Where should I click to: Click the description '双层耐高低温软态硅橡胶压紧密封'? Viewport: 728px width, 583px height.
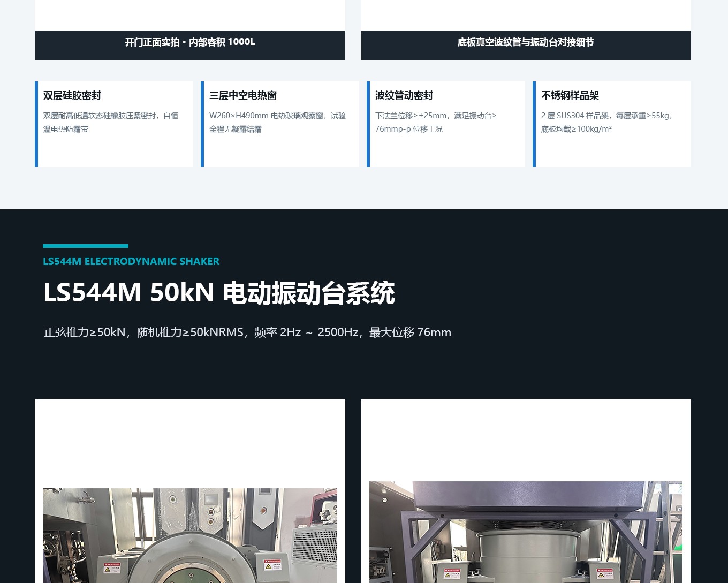pos(111,122)
